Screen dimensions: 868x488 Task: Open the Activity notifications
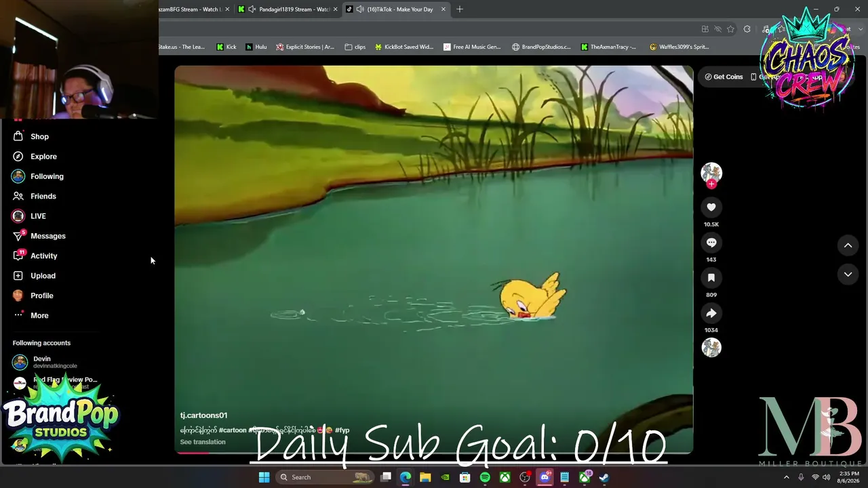point(35,256)
